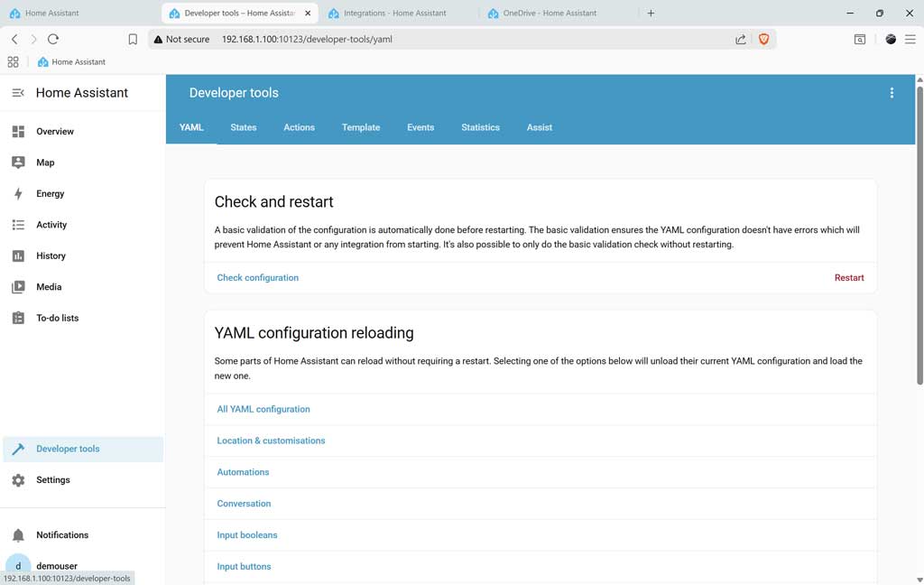Open the Overview dashboard icon
Viewport: 924px width, 585px height.
click(18, 132)
